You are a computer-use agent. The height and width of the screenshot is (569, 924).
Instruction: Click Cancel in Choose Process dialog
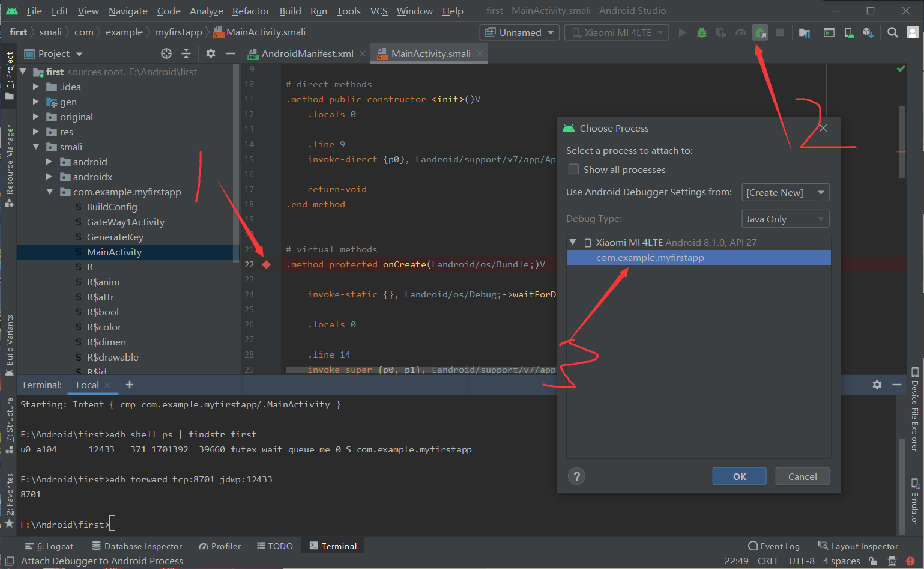click(x=802, y=476)
